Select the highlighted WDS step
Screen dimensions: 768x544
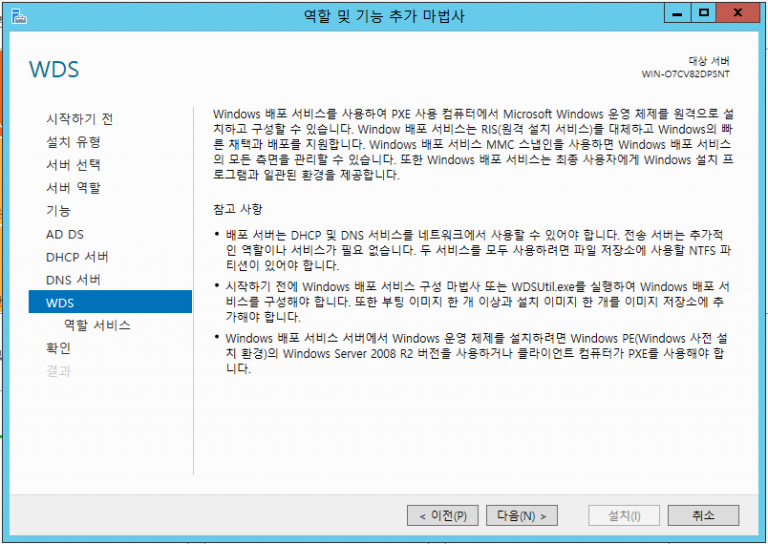coord(110,302)
